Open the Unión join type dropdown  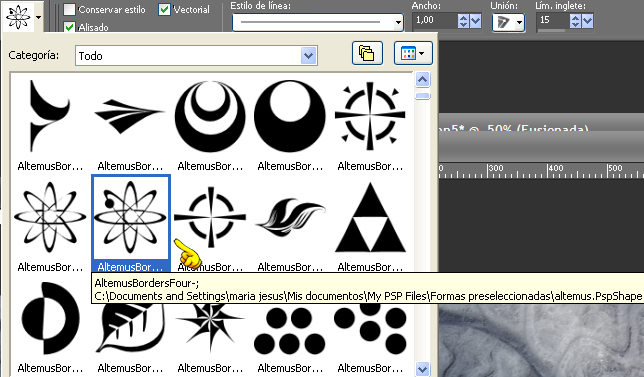pyautogui.click(x=508, y=22)
